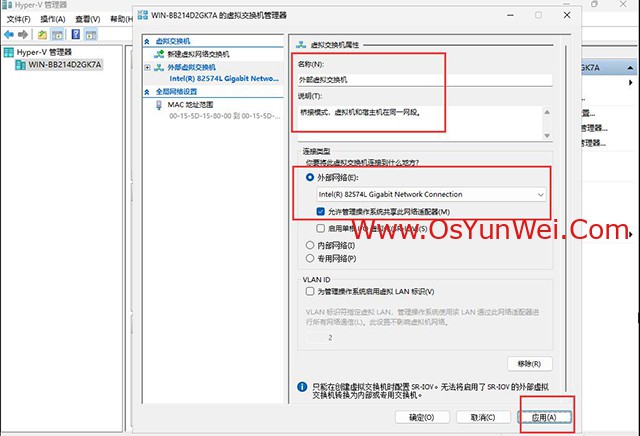
Task: Click the VLAN ID number field
Action: click(x=322, y=338)
